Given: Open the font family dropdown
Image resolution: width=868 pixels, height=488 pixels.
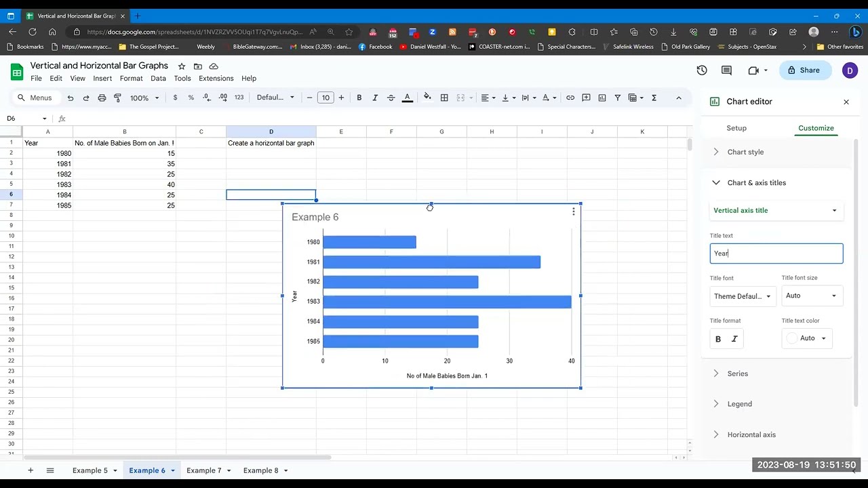Looking at the screenshot, I should pos(275,98).
